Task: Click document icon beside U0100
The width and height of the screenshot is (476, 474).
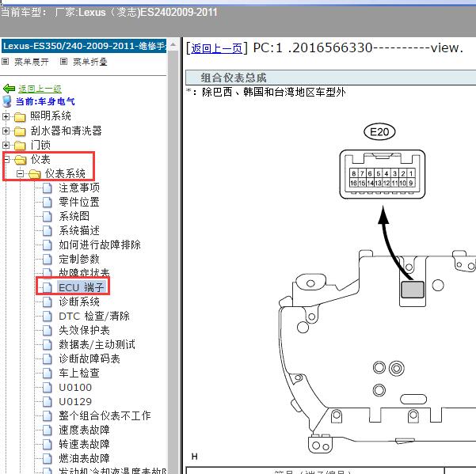Action: click(x=47, y=388)
